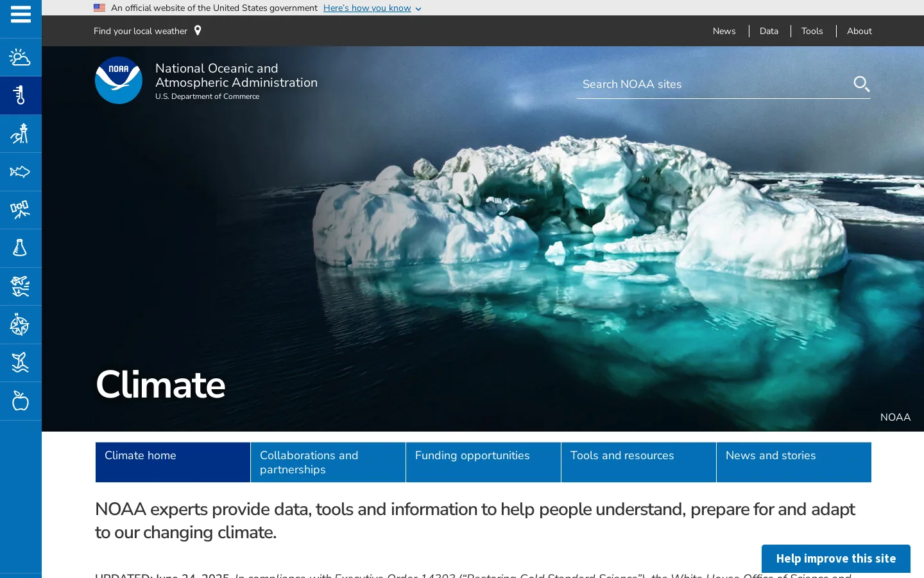Open the Satellites sidebar icon
Screen dimensions: 924x578
point(21,210)
